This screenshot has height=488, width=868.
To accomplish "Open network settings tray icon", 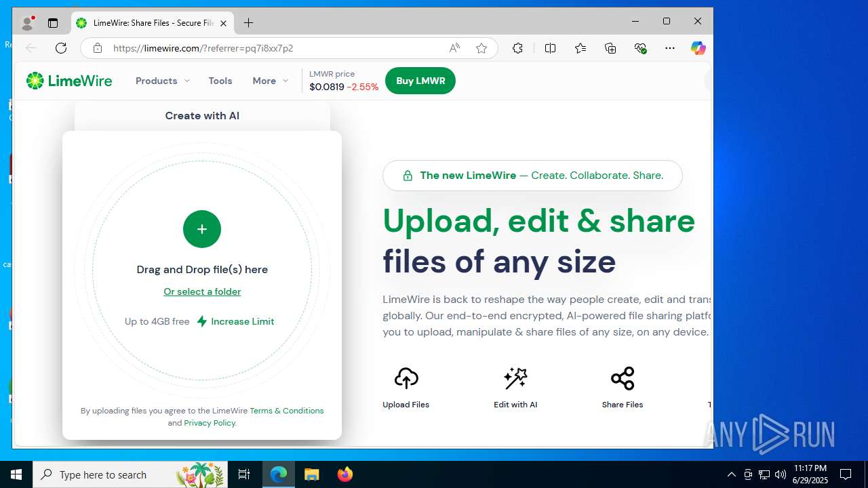I will (x=764, y=474).
